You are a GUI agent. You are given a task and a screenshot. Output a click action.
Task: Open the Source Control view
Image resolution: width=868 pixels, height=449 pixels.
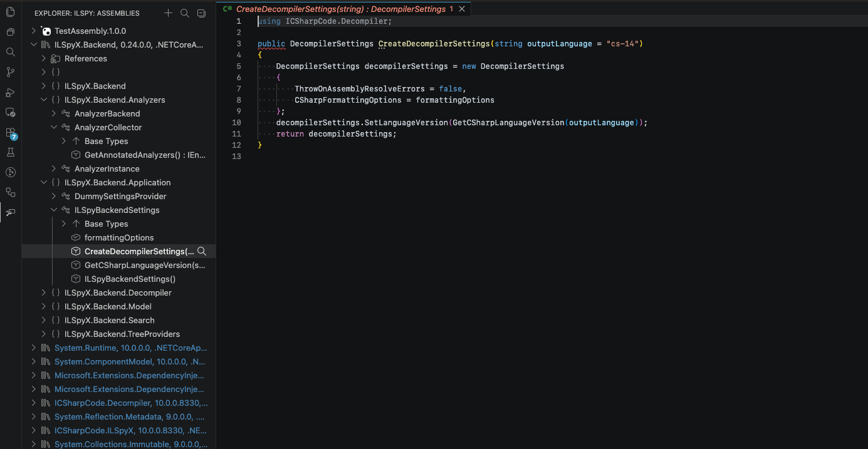tap(10, 72)
